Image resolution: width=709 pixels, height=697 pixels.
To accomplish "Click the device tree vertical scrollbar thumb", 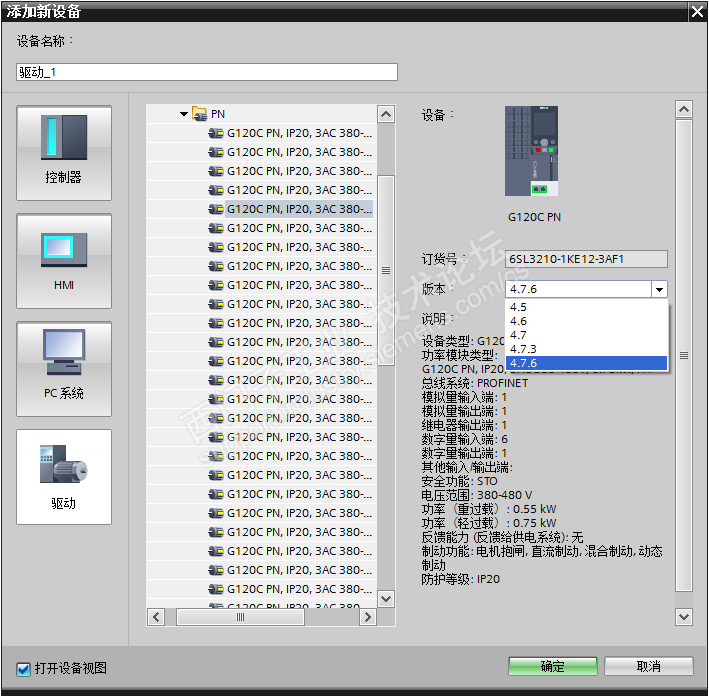I will pos(386,270).
